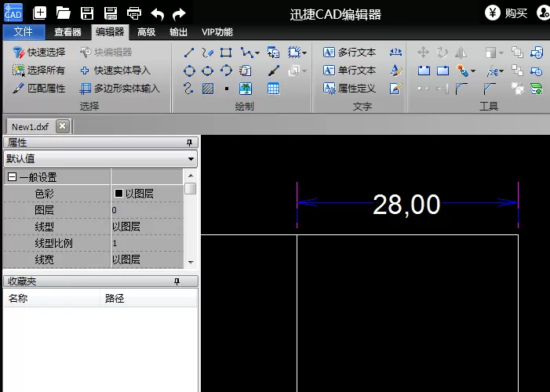This screenshot has height=392, width=550.
Task: Open the 文件 menu
Action: coord(24,32)
